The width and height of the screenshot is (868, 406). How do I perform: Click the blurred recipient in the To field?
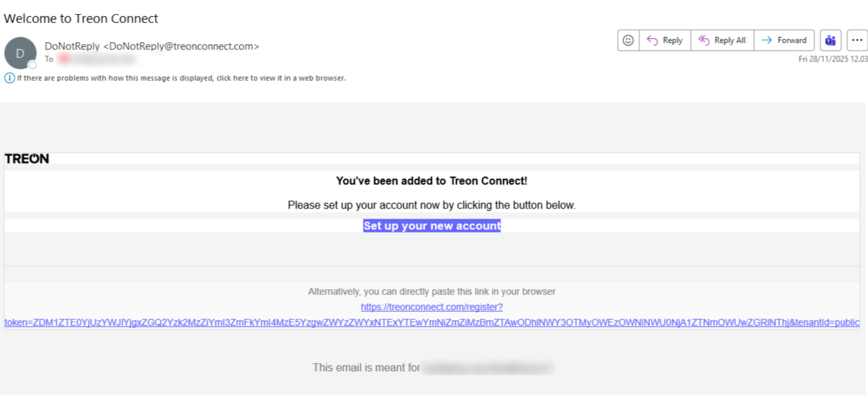coord(97,59)
